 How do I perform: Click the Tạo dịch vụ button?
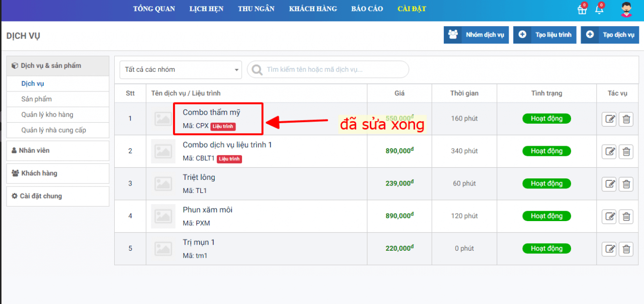pyautogui.click(x=610, y=35)
